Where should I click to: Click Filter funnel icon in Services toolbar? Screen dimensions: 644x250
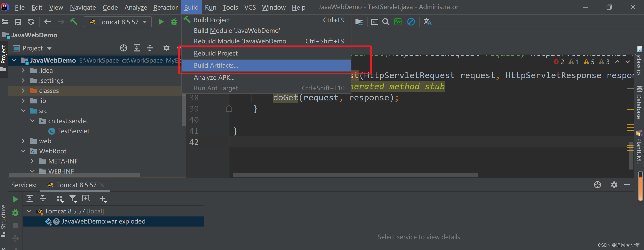coord(73,199)
